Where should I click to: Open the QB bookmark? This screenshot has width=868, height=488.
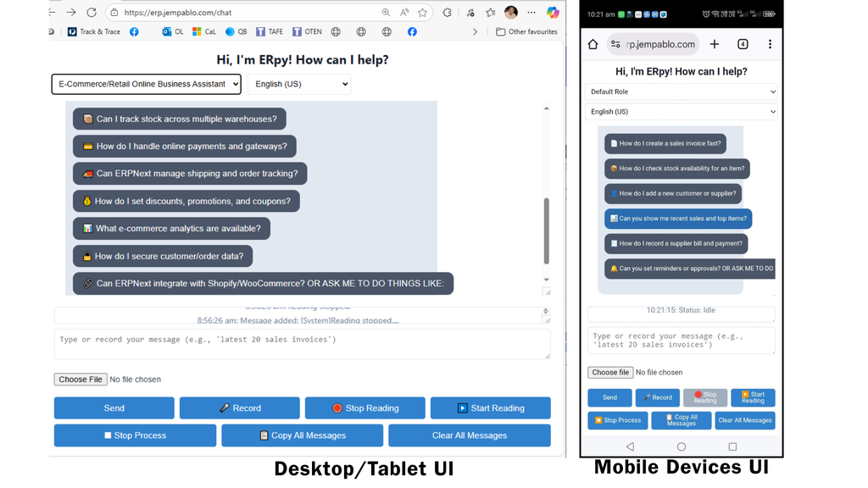click(236, 31)
